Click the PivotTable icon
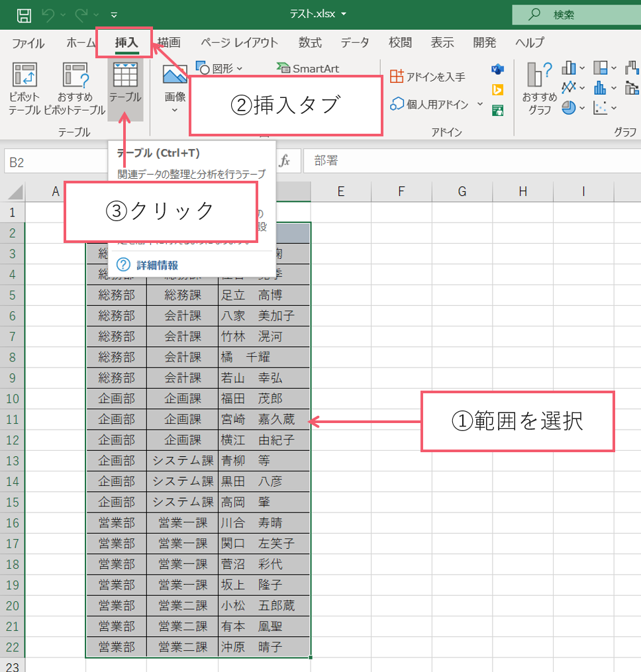Image resolution: width=641 pixels, height=672 pixels. 25,89
